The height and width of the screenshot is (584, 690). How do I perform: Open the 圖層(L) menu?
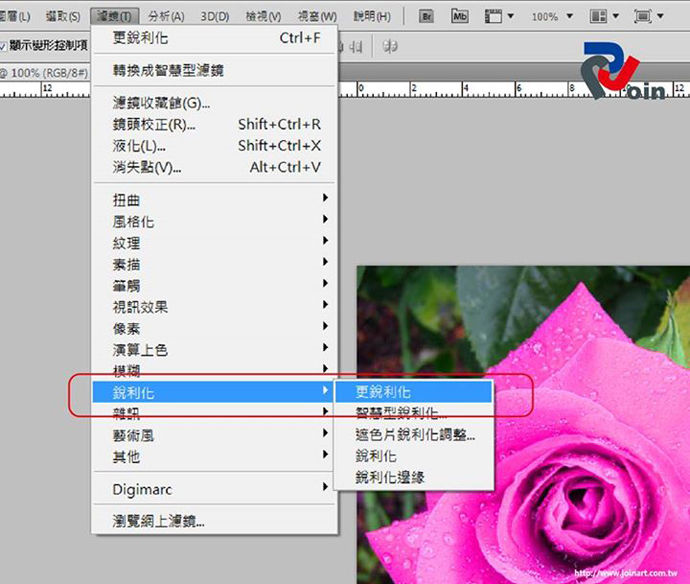pos(15,17)
